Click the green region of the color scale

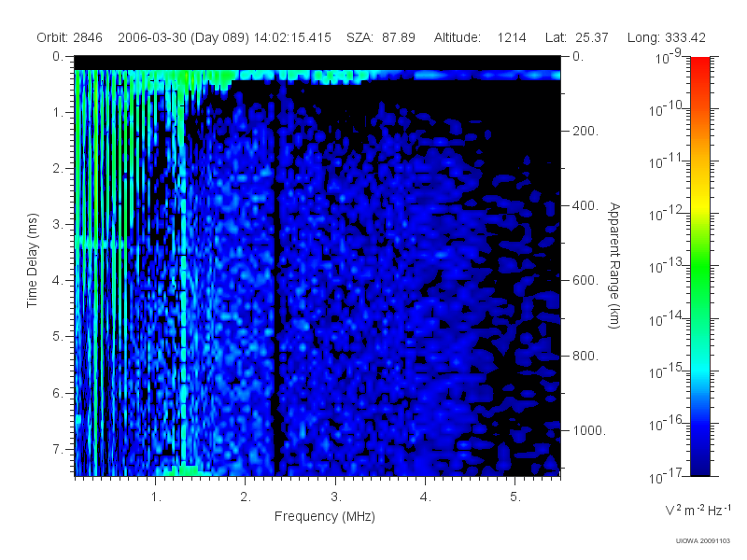pos(699,273)
